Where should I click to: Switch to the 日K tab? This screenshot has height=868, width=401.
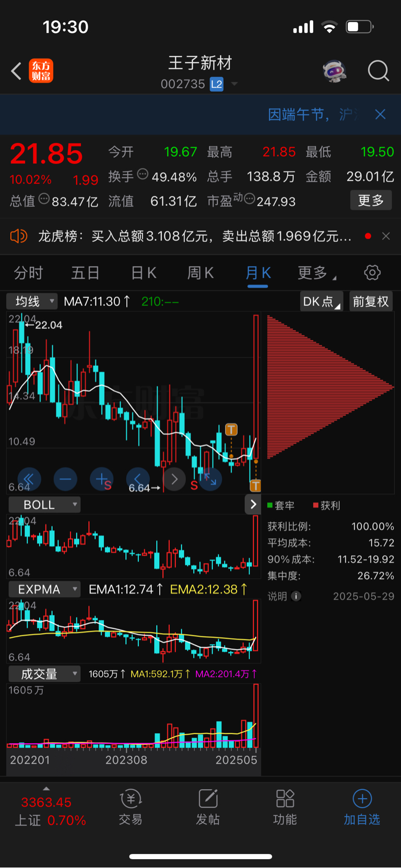144,272
